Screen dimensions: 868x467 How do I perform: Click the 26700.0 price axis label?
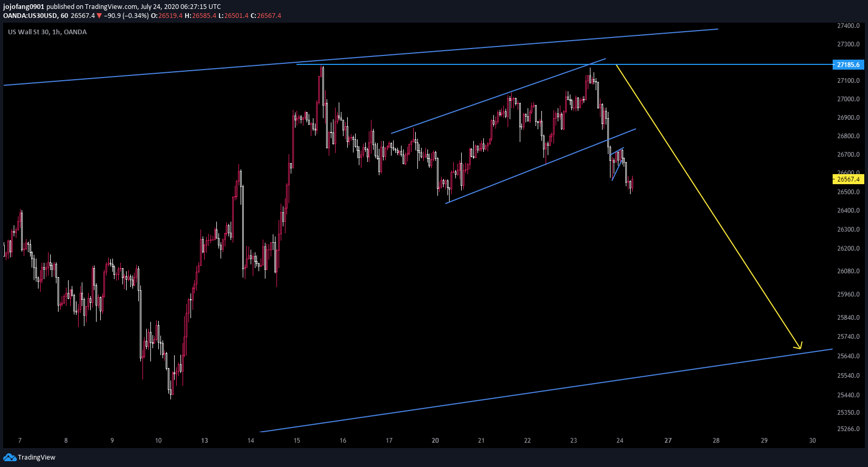tap(848, 155)
